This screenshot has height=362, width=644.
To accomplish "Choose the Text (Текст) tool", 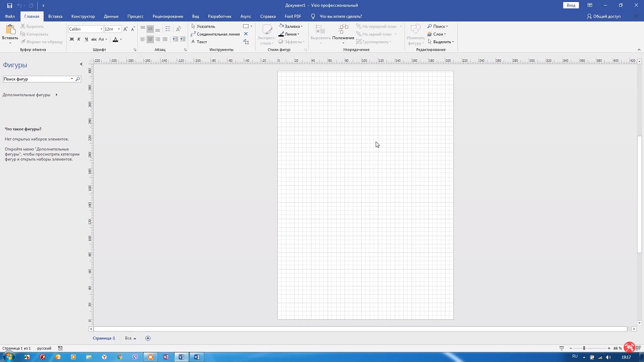I will click(199, 42).
